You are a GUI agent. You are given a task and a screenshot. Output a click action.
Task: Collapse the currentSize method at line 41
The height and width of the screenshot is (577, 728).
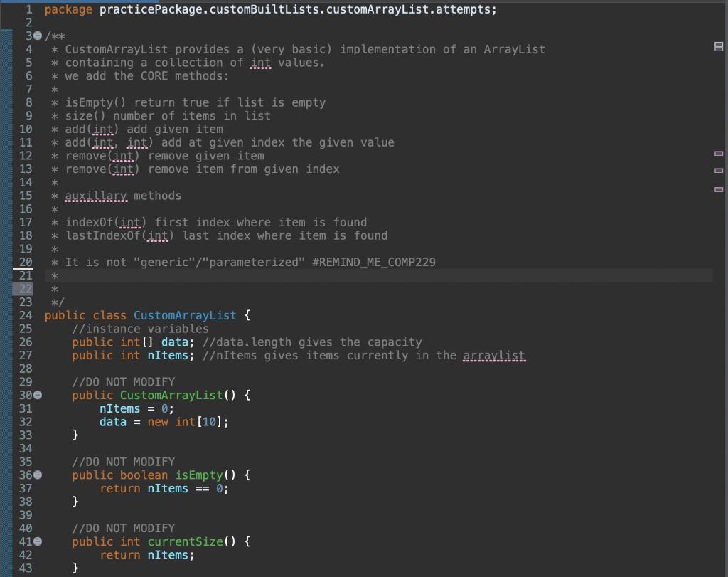38,541
